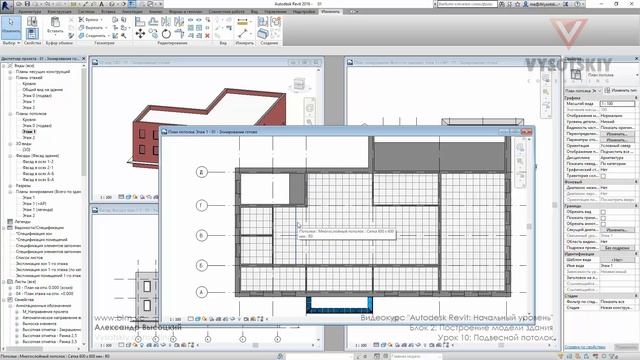Open the Аннотации ribbon tab
640x360 pixels.
click(133, 12)
